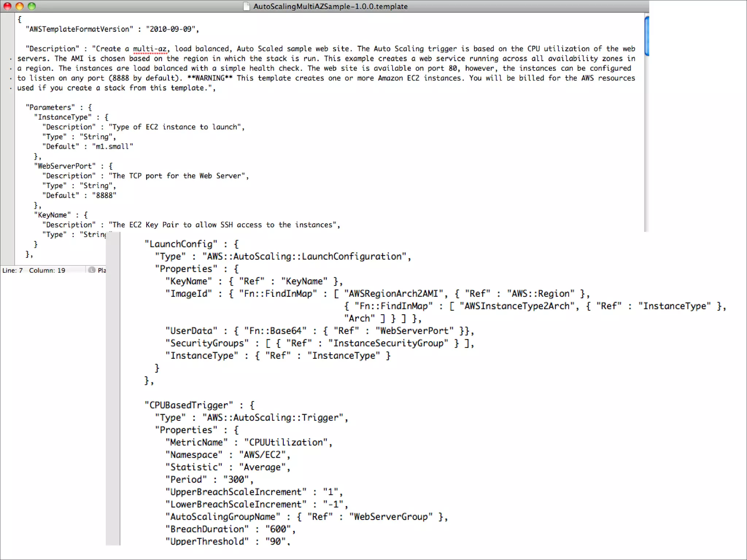Place cursor in "WebServerPort" parameter name
Viewport: 747px width, 560px height.
click(x=65, y=166)
